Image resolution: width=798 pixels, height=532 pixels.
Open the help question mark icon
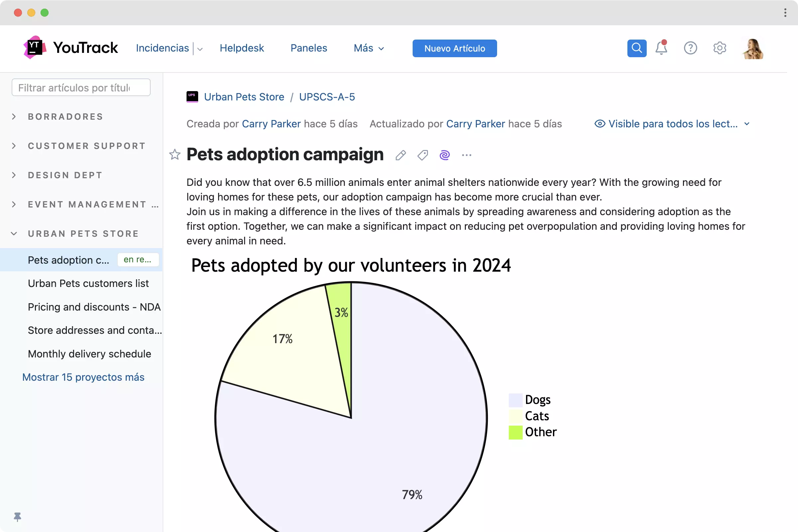690,48
